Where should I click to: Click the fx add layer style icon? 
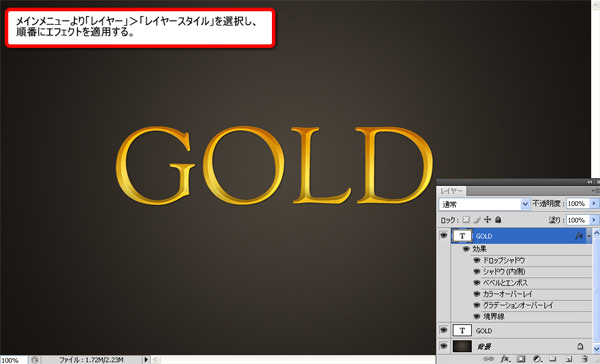pos(505,359)
